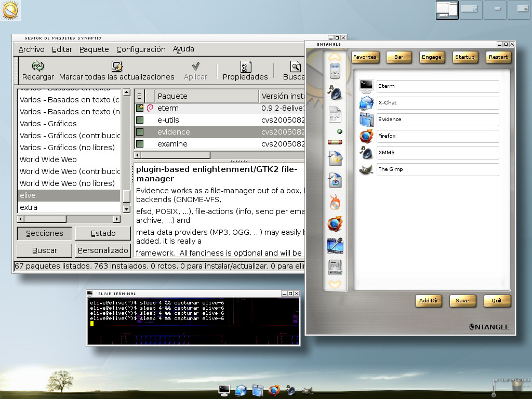
Task: Switch to the Startup tab in Entangle
Action: (x=465, y=57)
